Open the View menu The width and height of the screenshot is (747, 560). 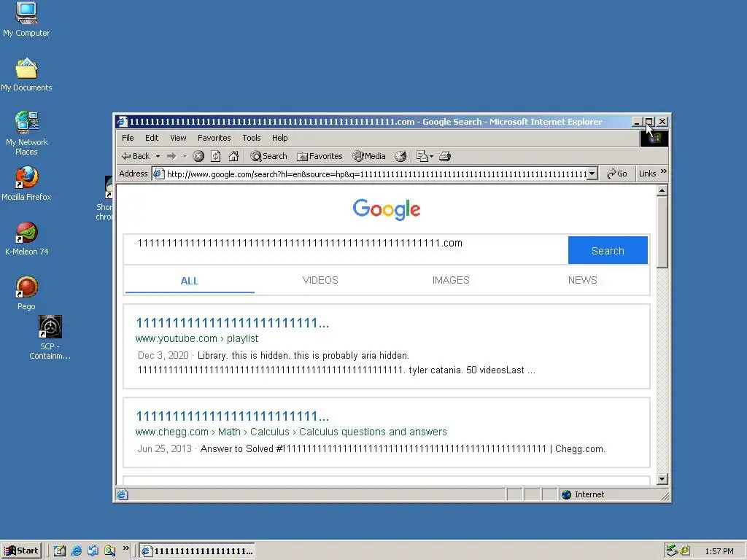178,138
